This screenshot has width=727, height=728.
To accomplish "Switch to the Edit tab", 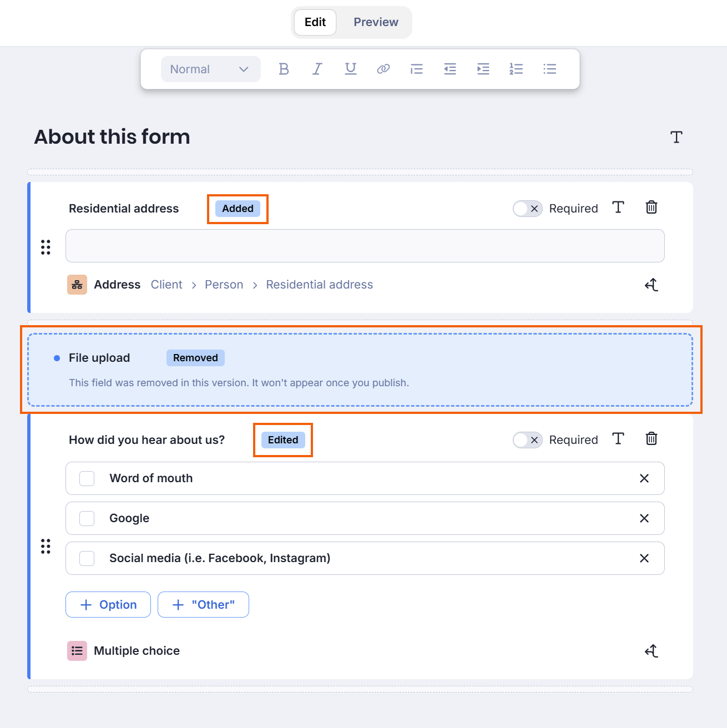I will 315,22.
